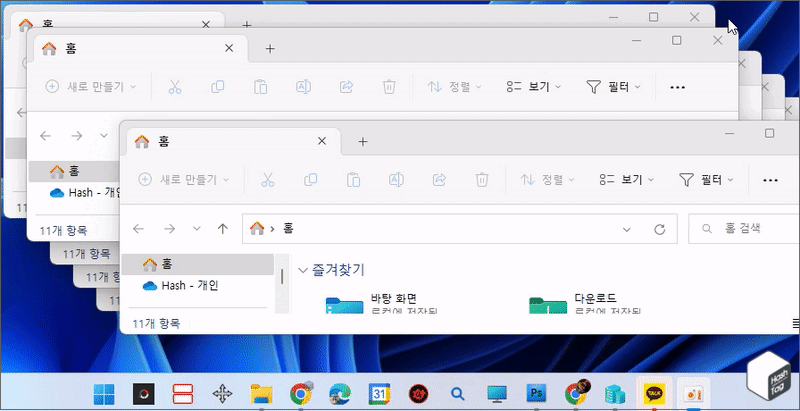Screen dimensions: 800x411
Task: Refresh the front window address bar
Action: [x=659, y=229]
